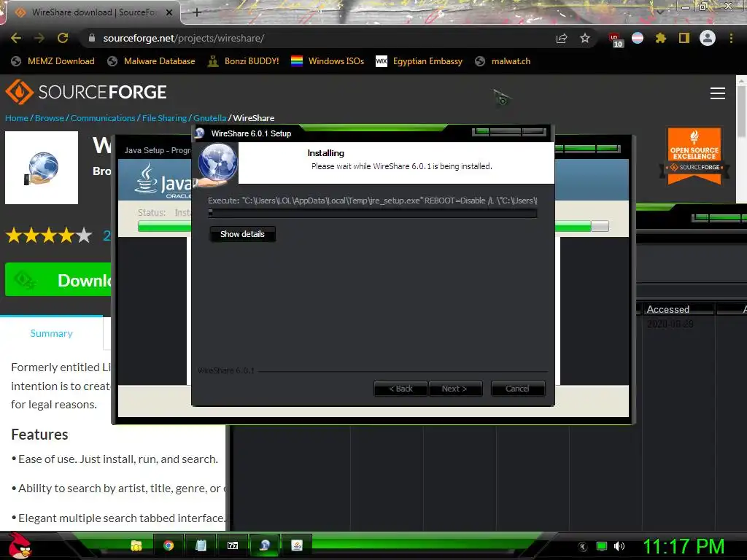This screenshot has width=747, height=560.
Task: Open the Windows ISOs bookmark
Action: click(328, 61)
